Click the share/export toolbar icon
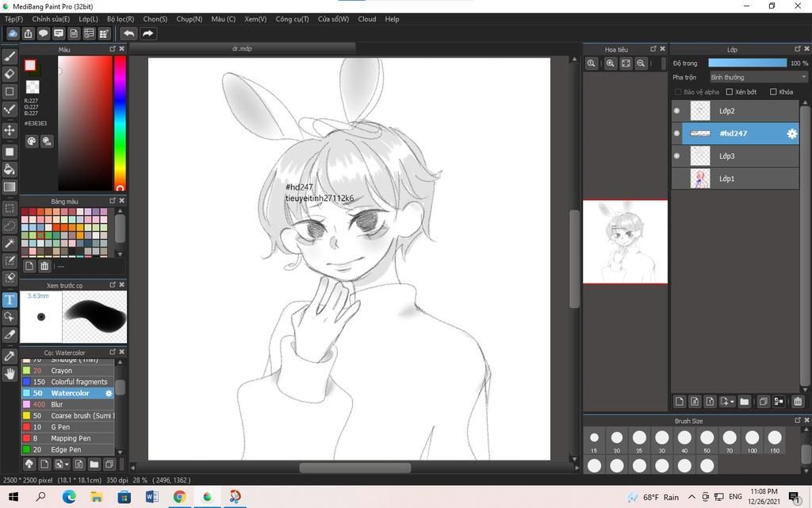Viewport: 812px width, 508px height. [28, 33]
